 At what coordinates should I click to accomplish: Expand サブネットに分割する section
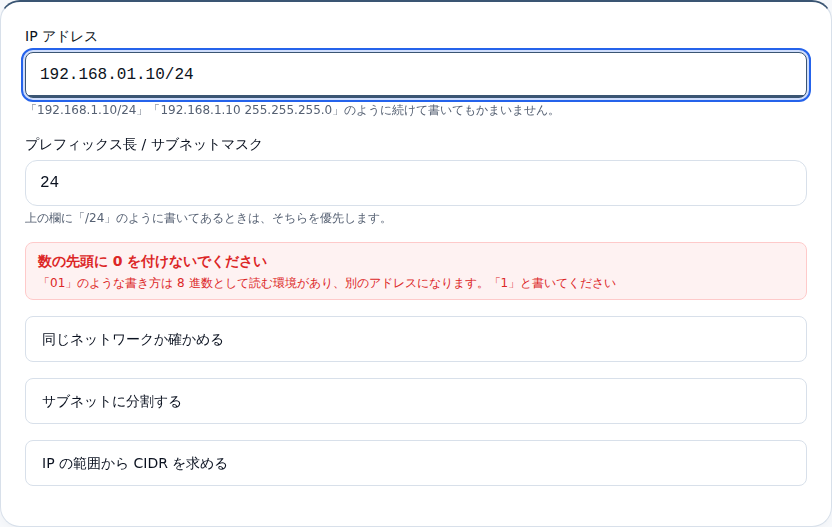click(416, 401)
